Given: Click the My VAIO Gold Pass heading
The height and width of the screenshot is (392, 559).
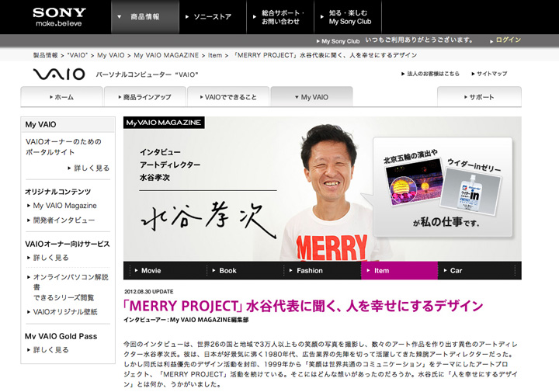Looking at the screenshot, I should (x=61, y=336).
